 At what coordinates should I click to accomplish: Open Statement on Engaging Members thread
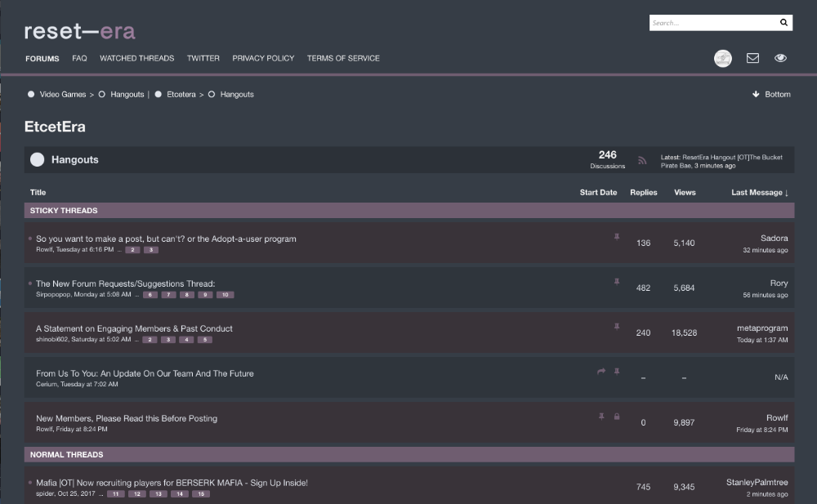134,328
